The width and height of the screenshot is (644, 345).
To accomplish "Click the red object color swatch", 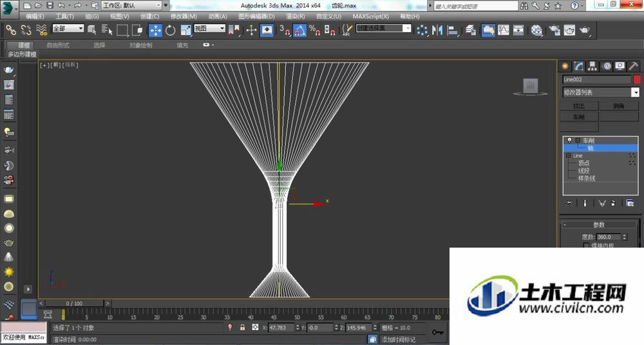I will click(x=637, y=79).
